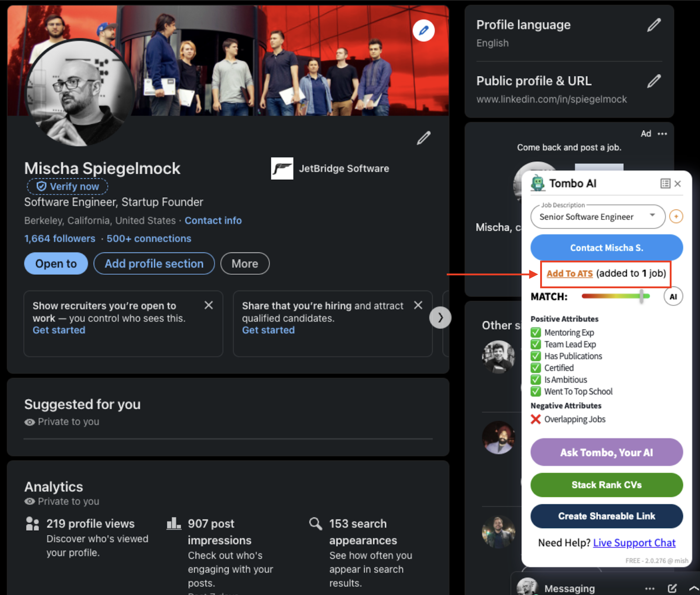700x595 pixels.
Task: Open the More actions dropdown button
Action: point(245,264)
